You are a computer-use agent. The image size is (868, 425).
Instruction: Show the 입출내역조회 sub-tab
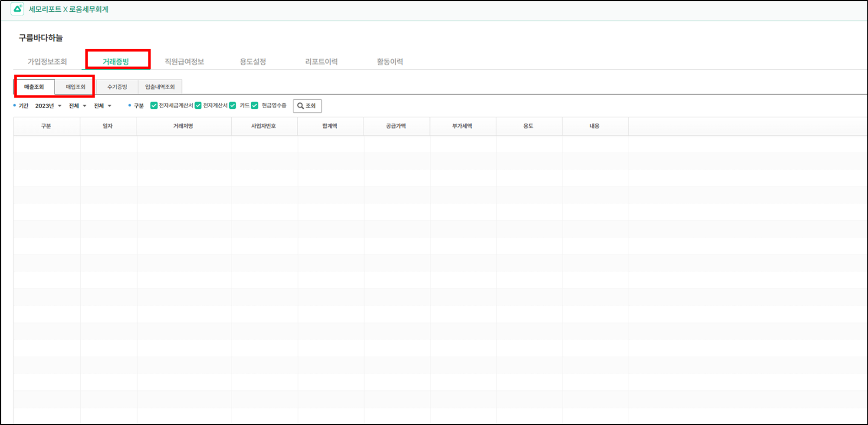[x=160, y=87]
